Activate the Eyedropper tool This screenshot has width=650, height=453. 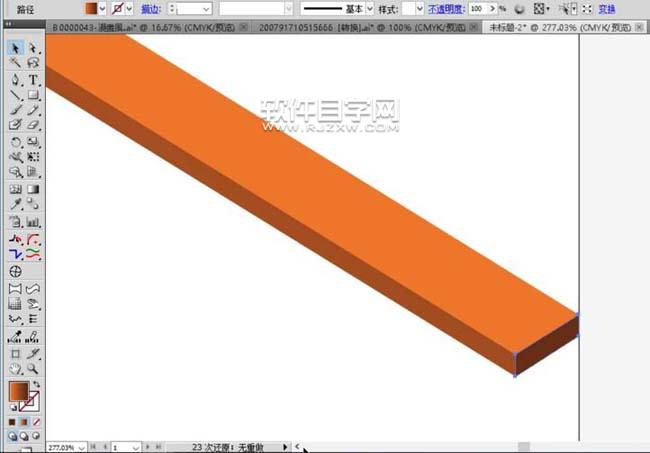(15, 204)
